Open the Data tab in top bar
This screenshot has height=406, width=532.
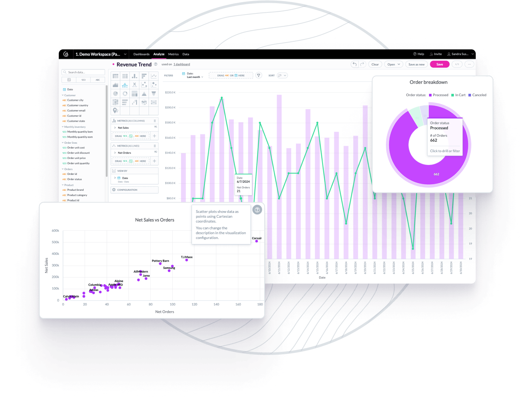pos(186,54)
